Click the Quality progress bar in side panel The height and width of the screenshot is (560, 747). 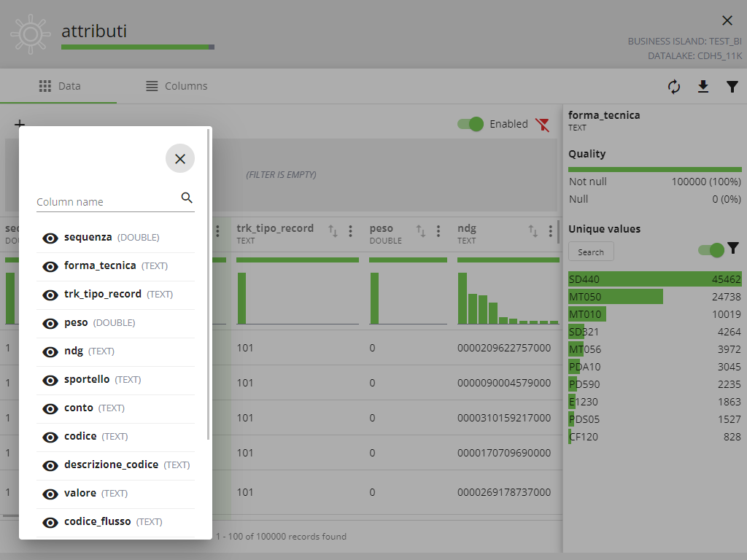654,169
